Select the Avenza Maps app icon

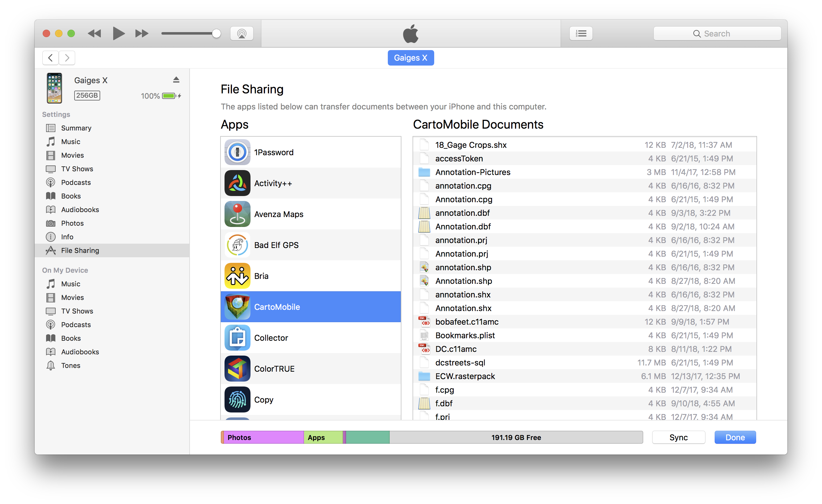coord(237,214)
